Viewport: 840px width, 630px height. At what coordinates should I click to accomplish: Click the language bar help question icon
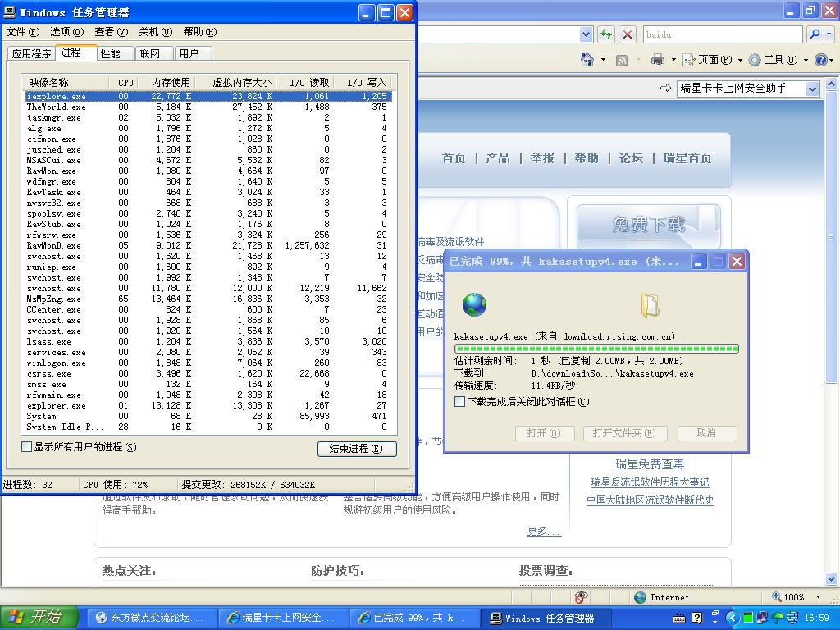696,619
